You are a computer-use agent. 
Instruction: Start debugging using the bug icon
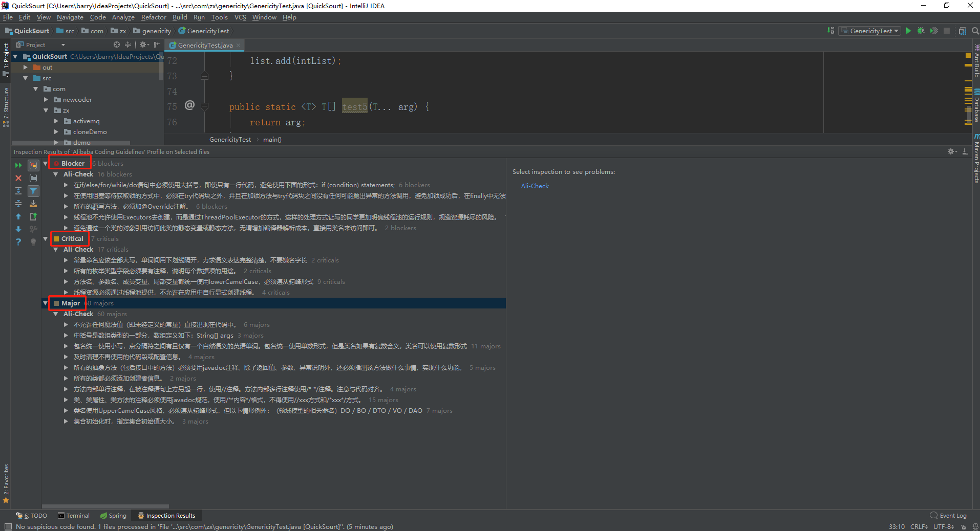[x=920, y=31]
